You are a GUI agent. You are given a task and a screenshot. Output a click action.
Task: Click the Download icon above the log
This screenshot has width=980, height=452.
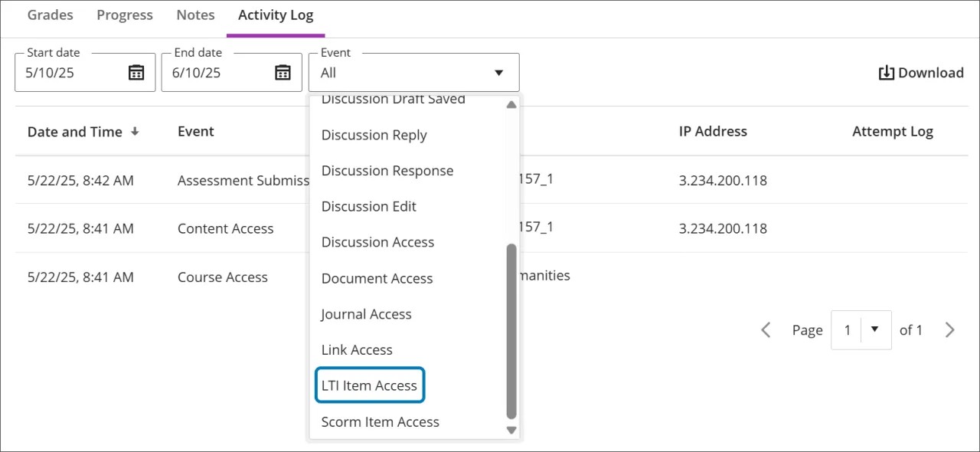[886, 72]
